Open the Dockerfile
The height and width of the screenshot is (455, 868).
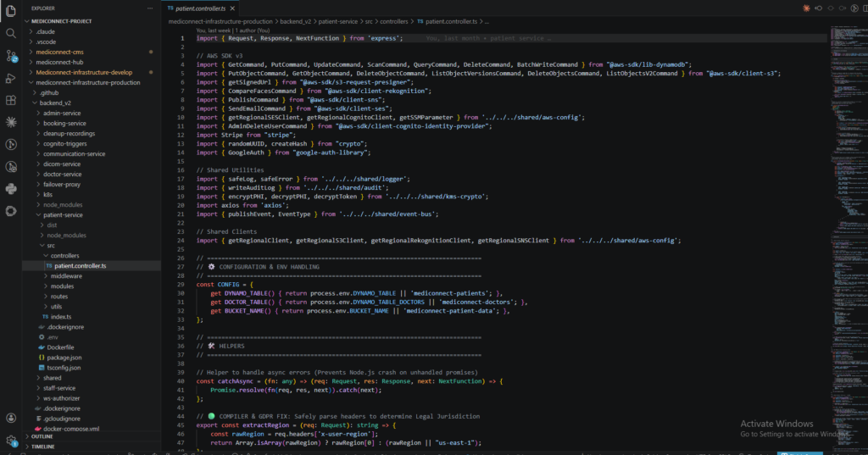92,347
